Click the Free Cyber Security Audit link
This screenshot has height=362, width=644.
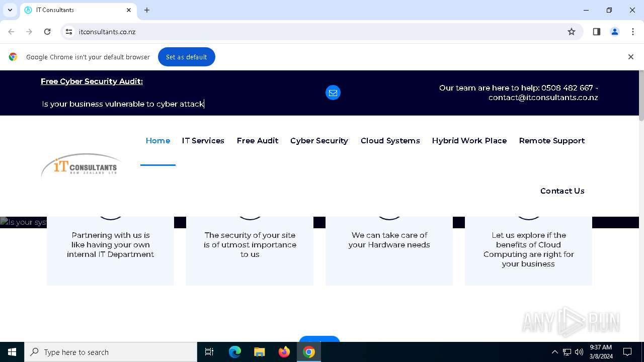point(92,81)
